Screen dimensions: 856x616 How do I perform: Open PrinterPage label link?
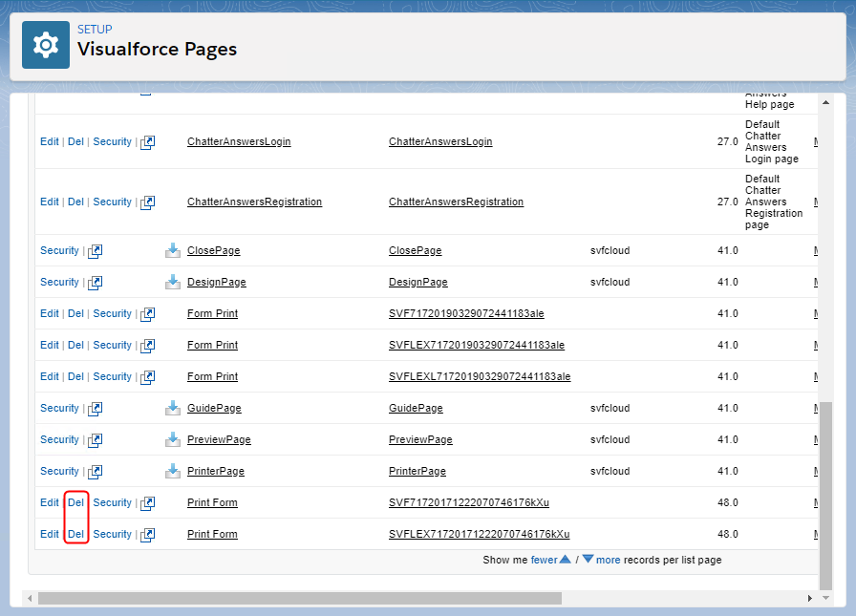coord(216,472)
